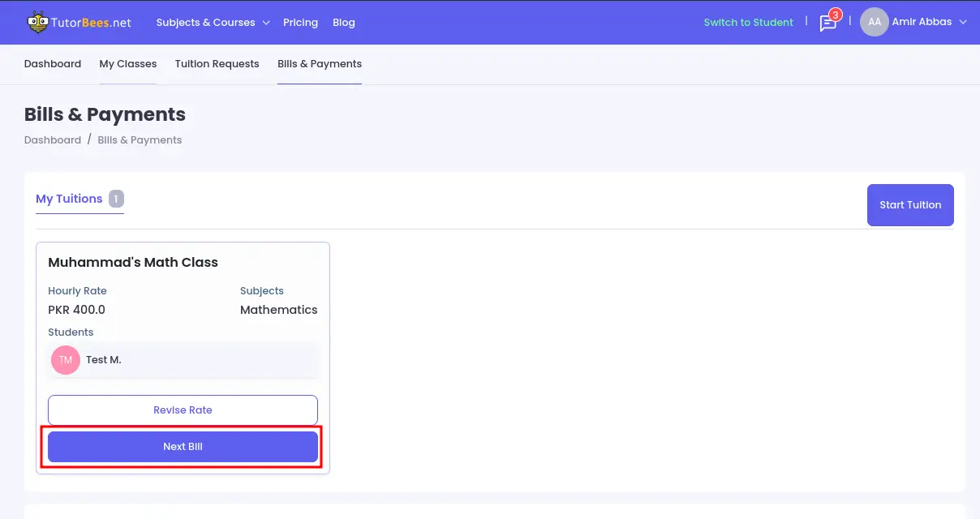Open Dashboard from the breadcrumb
This screenshot has width=980, height=519.
[x=52, y=139]
